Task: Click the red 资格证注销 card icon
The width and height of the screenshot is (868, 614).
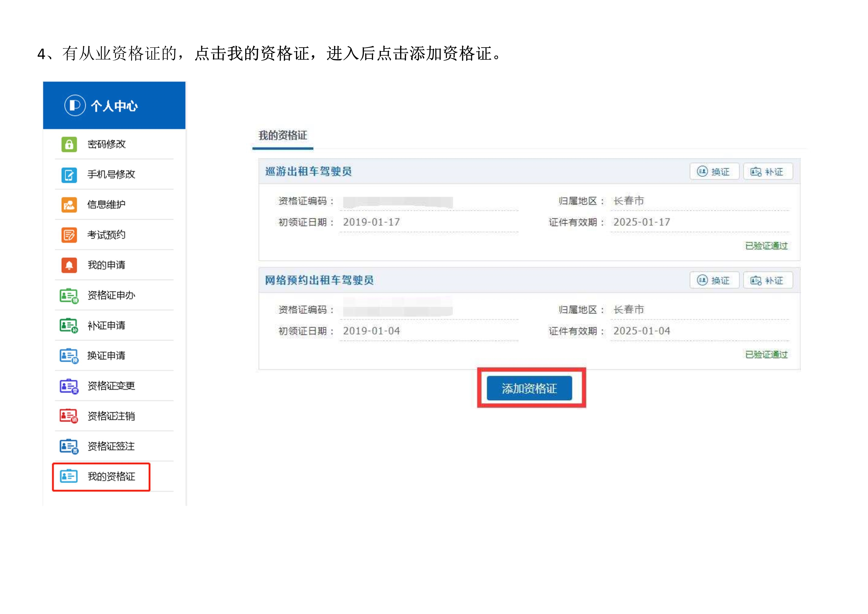Action: 69,416
